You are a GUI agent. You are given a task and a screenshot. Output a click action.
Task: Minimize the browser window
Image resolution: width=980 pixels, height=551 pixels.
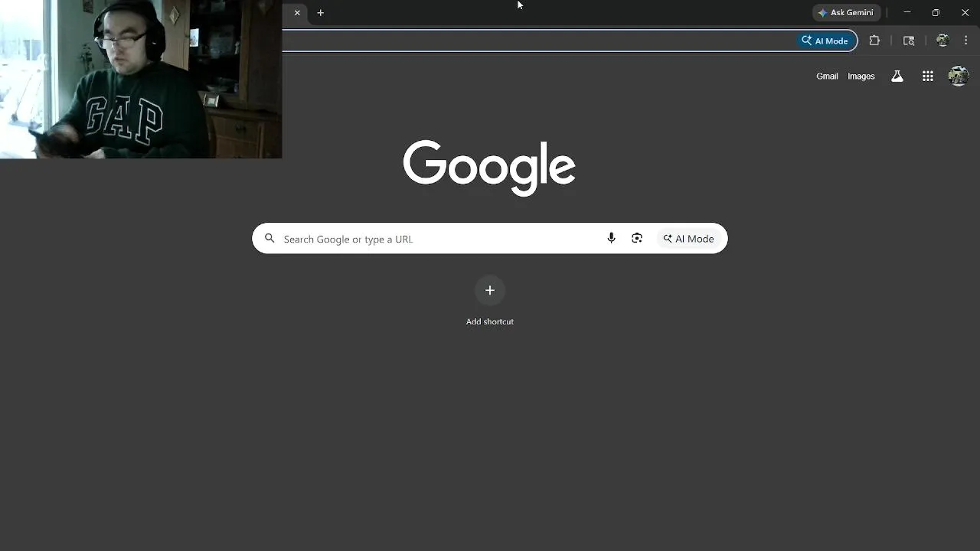point(907,13)
